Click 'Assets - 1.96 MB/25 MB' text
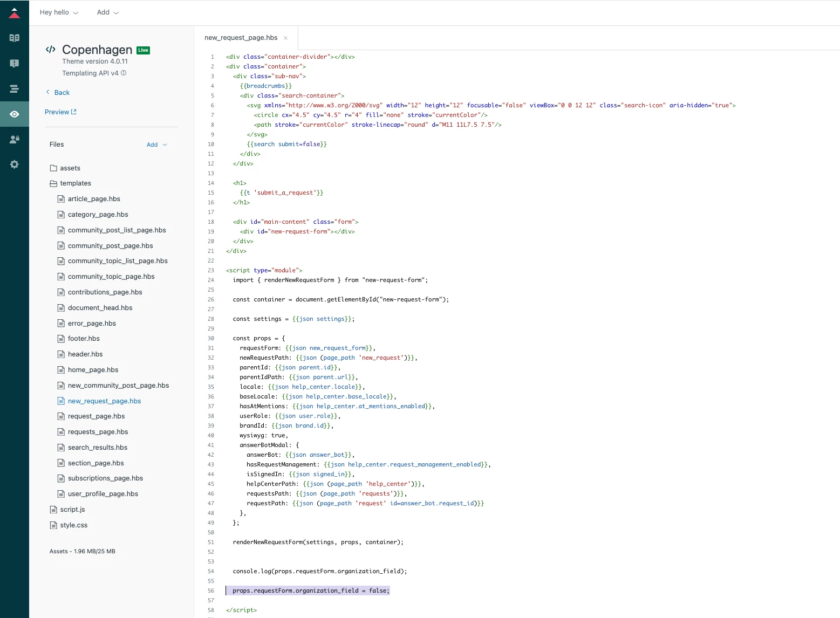This screenshot has height=618, width=840. pos(83,551)
